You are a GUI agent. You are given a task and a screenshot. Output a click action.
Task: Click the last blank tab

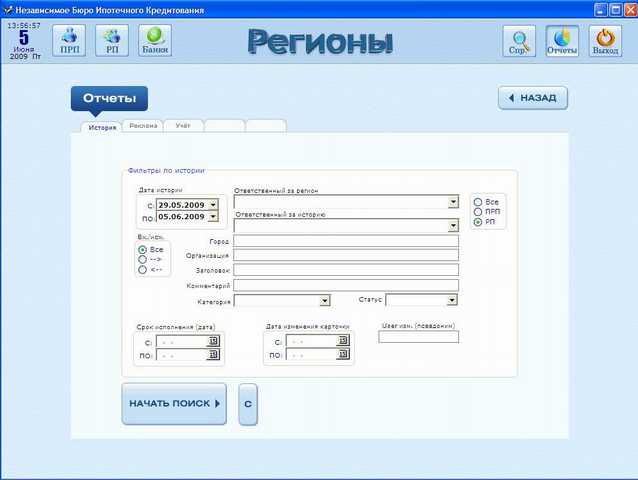[266, 126]
